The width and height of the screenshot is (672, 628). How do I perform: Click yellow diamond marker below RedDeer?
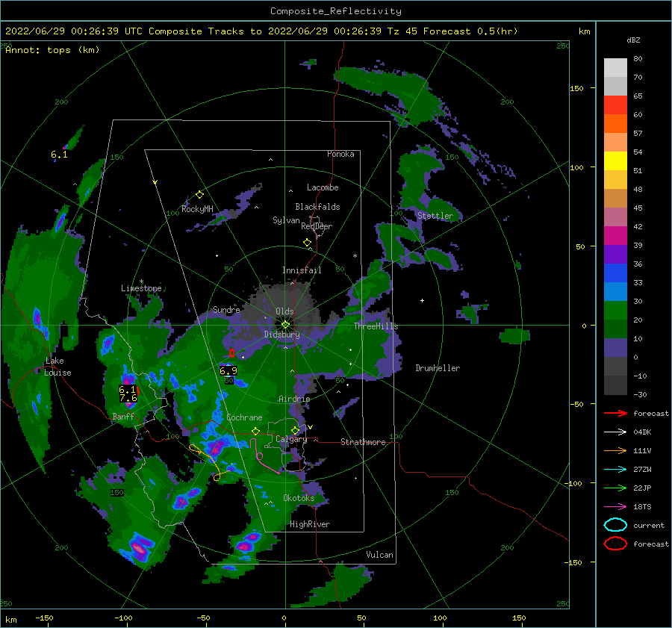point(308,243)
